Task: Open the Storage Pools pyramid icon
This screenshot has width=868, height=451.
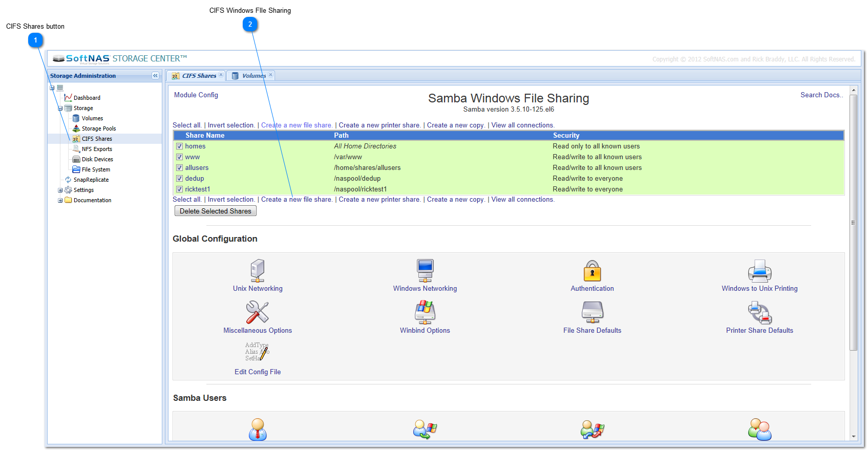Action: click(x=76, y=128)
